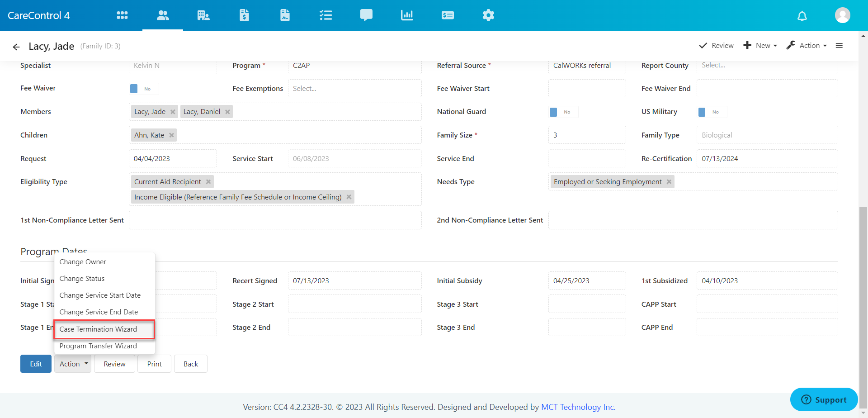Image resolution: width=868 pixels, height=418 pixels.
Task: Open the Report County select dropdown
Action: tap(767, 66)
